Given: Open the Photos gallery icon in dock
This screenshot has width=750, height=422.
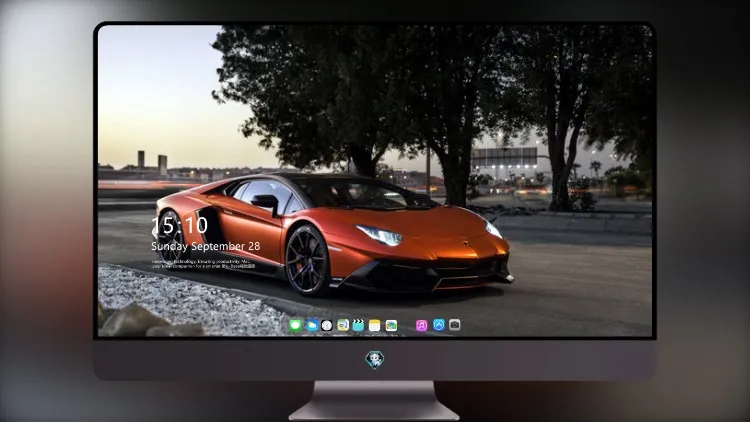Looking at the screenshot, I should click(x=391, y=325).
